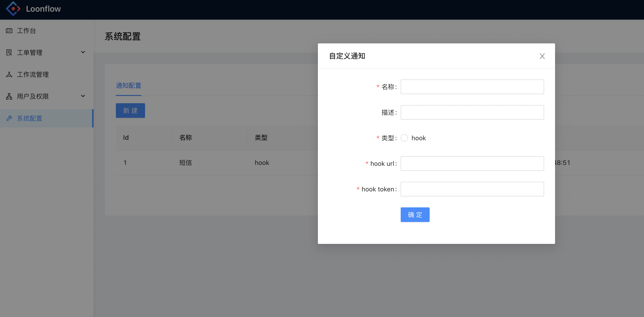
Task: Switch to the 通知配置 tab
Action: [x=128, y=86]
